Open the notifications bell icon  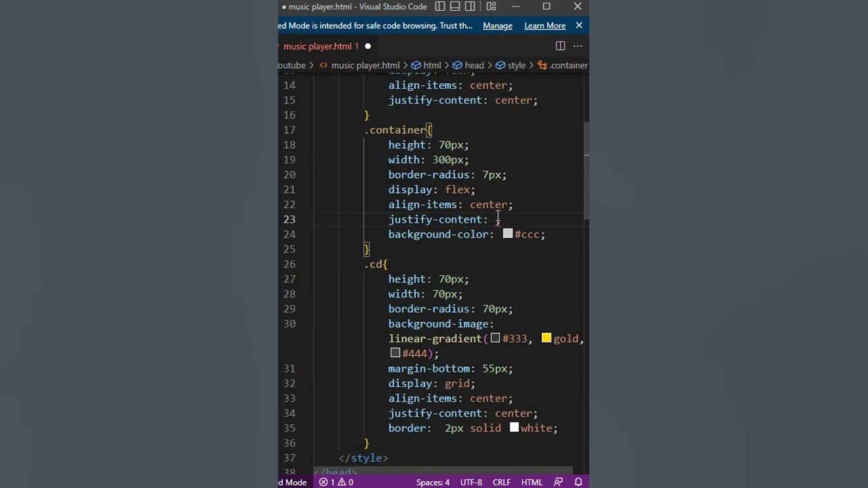[x=578, y=482]
